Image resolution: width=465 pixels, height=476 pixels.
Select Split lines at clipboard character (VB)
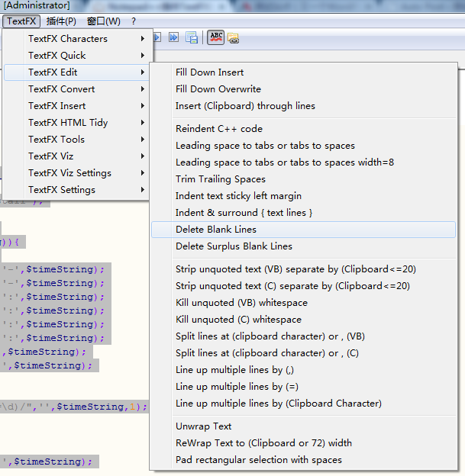coord(303,336)
